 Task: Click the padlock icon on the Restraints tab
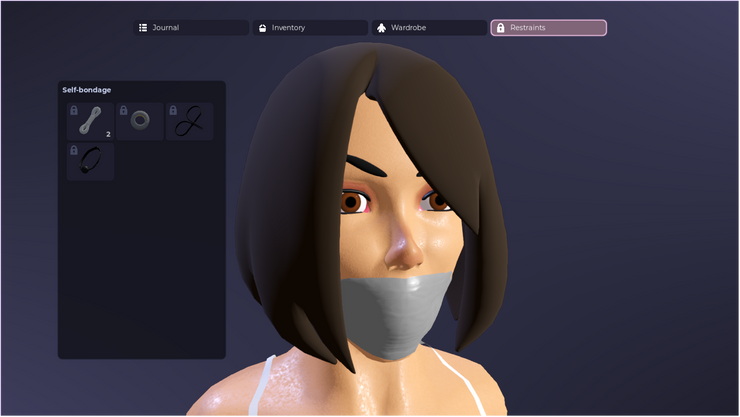[x=501, y=28]
